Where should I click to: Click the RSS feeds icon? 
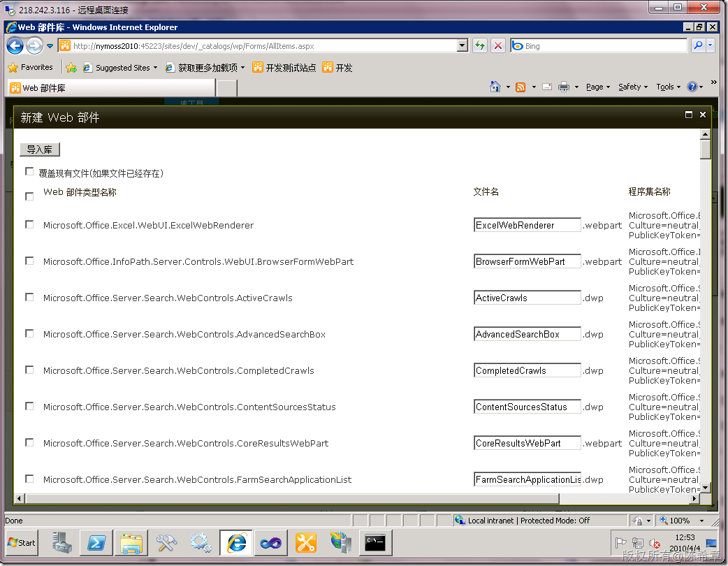click(x=521, y=87)
